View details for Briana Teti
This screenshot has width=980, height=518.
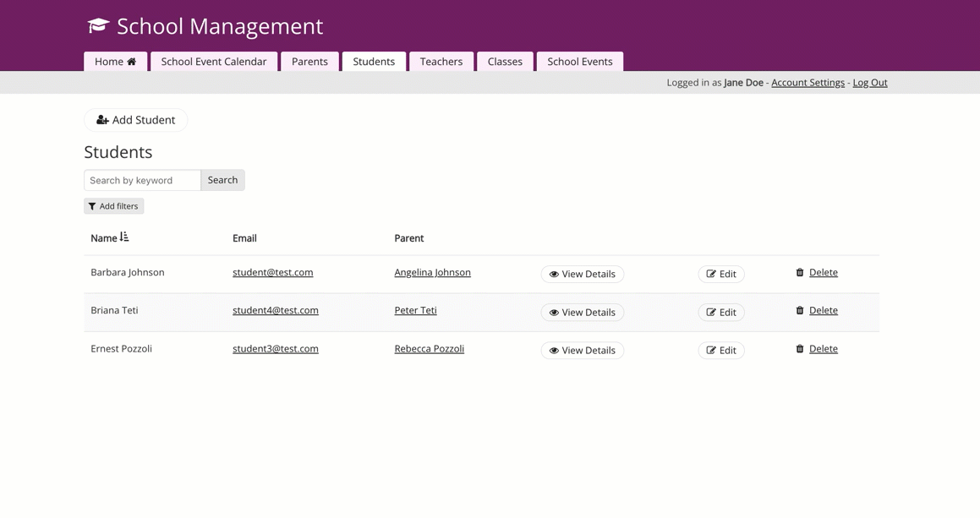pos(582,312)
